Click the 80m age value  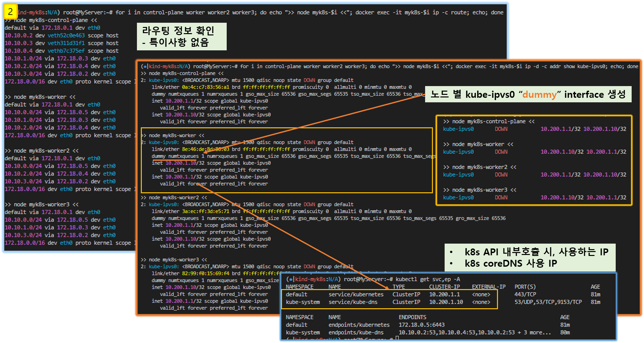(565, 333)
